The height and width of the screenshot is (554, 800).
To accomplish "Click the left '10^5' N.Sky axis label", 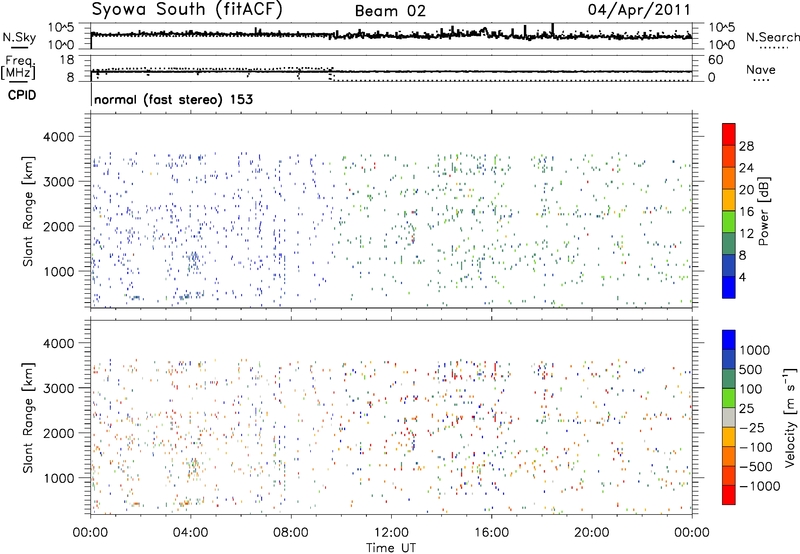I will pyautogui.click(x=61, y=28).
